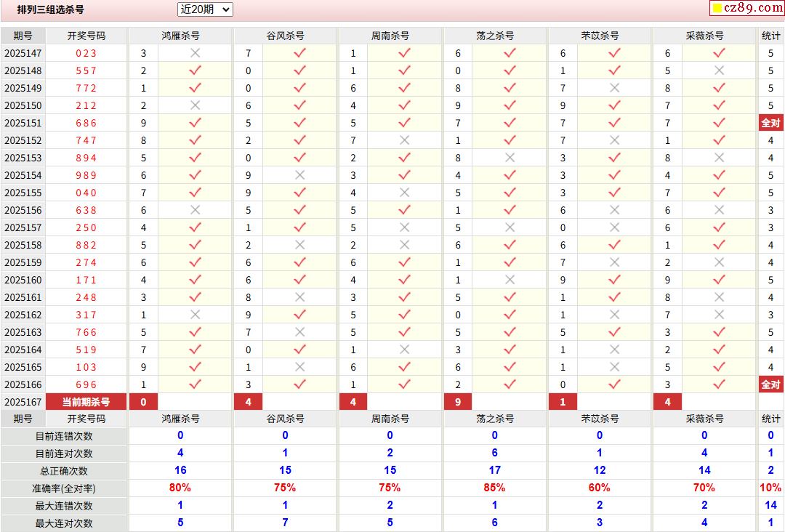Screen dimensions: 785x532
Task: Click the red 全对 badge in row 2025166
Action: 771,384
